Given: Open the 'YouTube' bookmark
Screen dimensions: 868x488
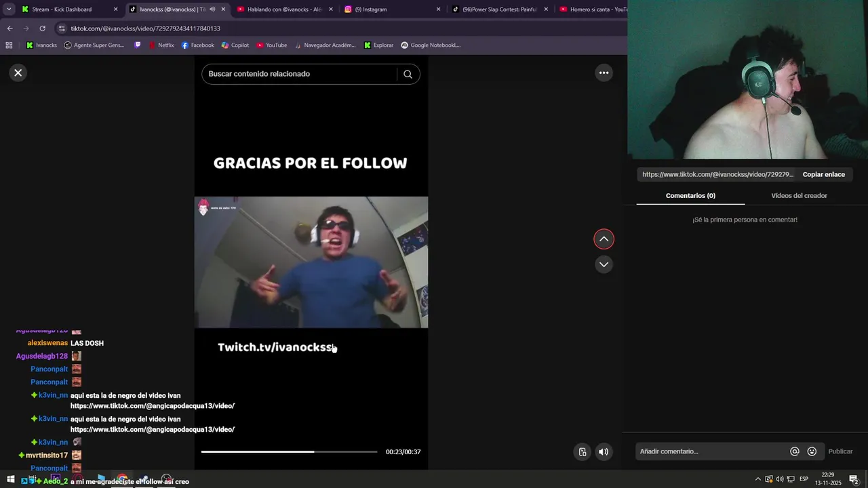Looking at the screenshot, I should 271,45.
